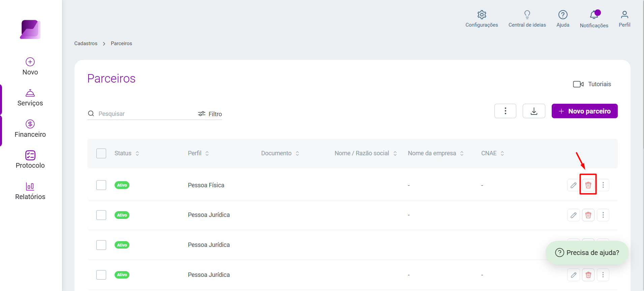Image resolution: width=644 pixels, height=291 pixels.
Task: Go to Cadastros breadcrumb
Action: [x=86, y=43]
